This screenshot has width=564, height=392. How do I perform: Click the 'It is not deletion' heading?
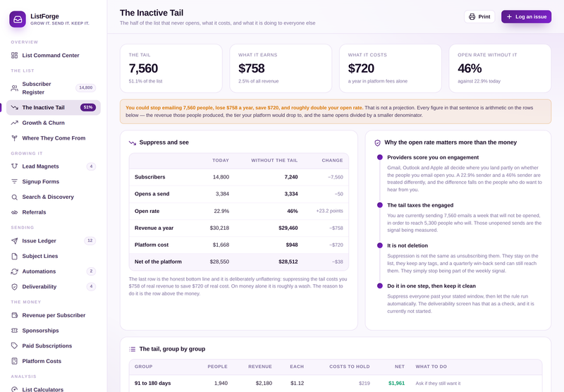[x=407, y=245]
